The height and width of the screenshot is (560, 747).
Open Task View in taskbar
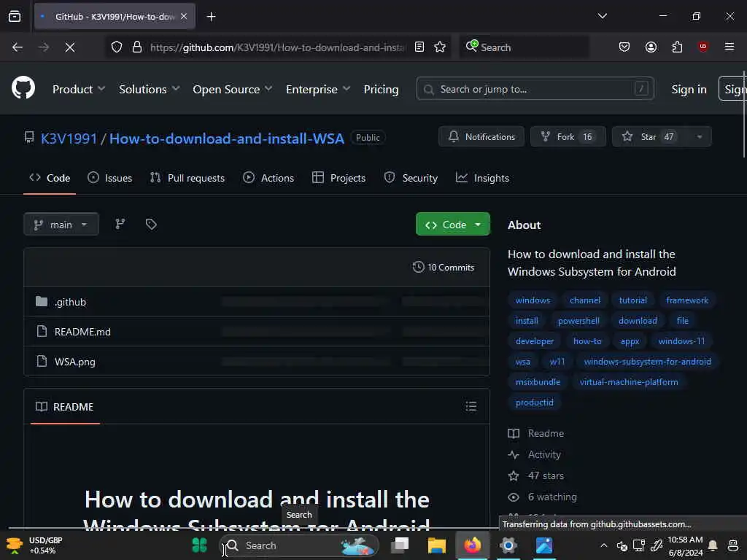pyautogui.click(x=400, y=545)
